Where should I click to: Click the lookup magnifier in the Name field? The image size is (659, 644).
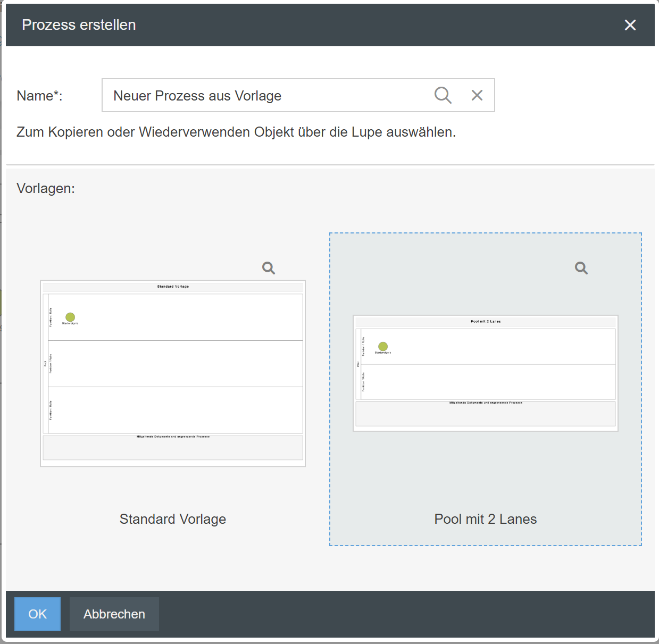point(443,95)
